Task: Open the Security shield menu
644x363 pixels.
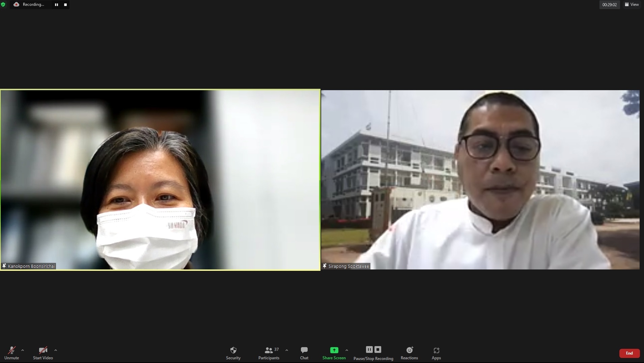Action: [x=233, y=353]
